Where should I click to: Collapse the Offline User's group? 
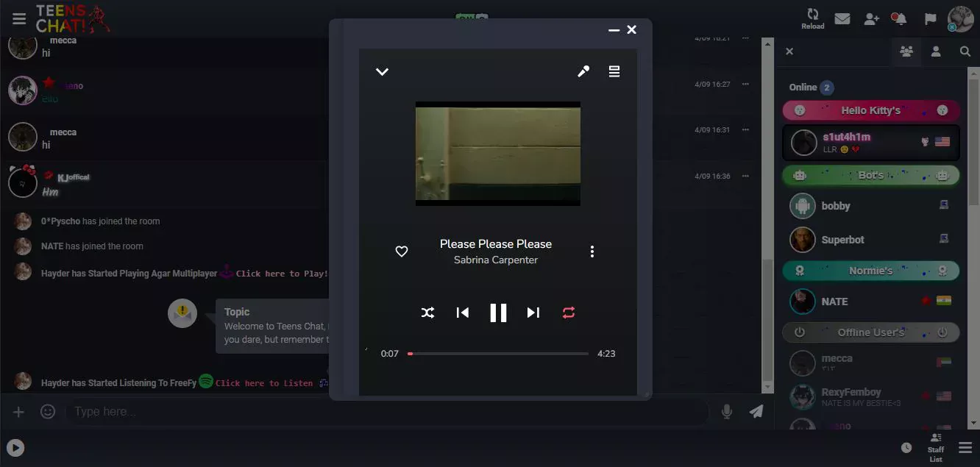pos(871,332)
